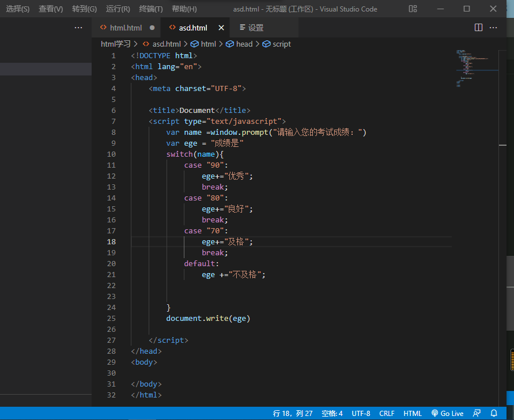Click the case "90": line

pyautogui.click(x=206, y=165)
